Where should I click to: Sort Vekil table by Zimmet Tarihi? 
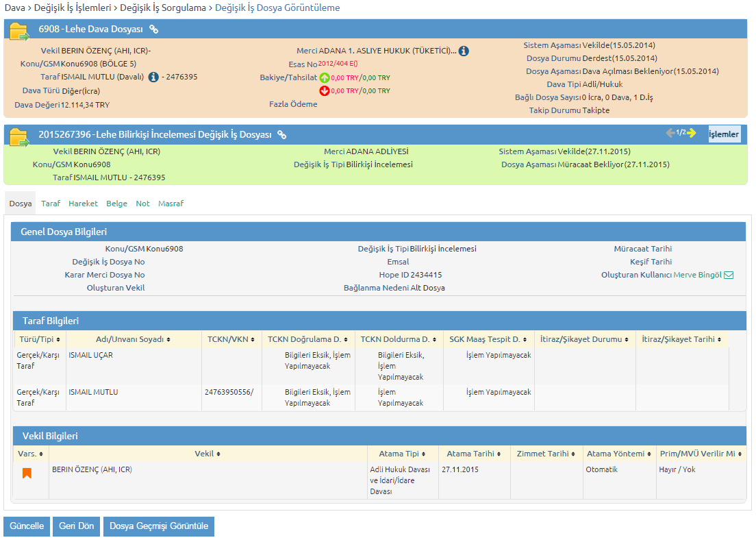point(546,454)
